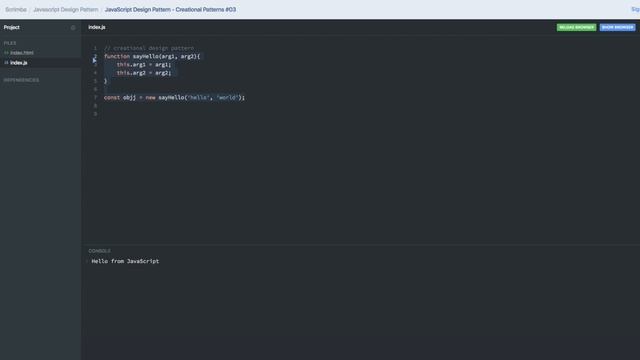Click the blue Show Browser button
640x360 pixels.
[x=618, y=27]
